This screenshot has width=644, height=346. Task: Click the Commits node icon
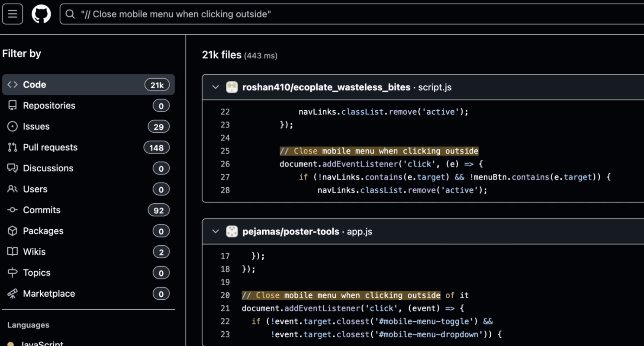click(13, 210)
